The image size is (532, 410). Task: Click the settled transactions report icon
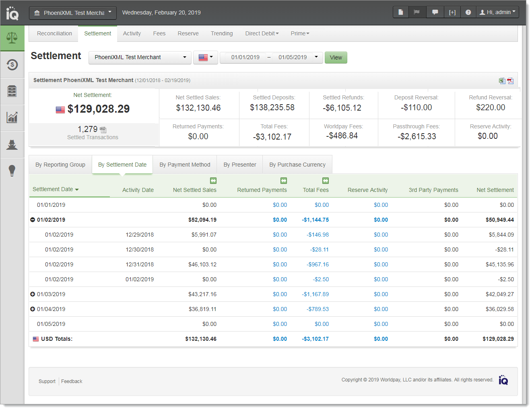tap(103, 130)
